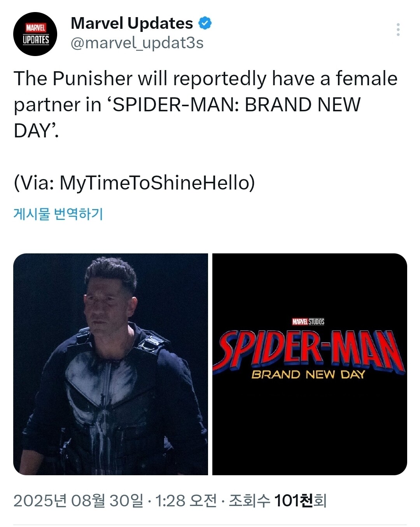Click the word DAY in the tweet text
The image size is (420, 527).
click(34, 131)
